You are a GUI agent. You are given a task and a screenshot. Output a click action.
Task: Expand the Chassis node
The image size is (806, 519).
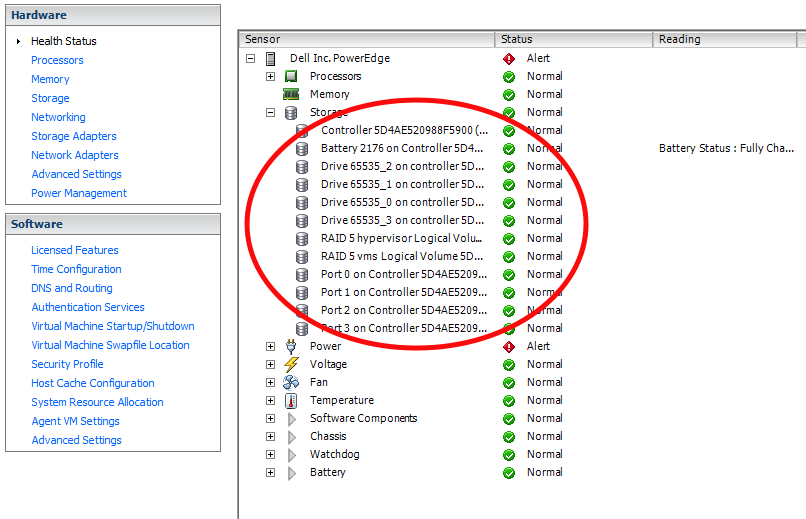point(270,436)
